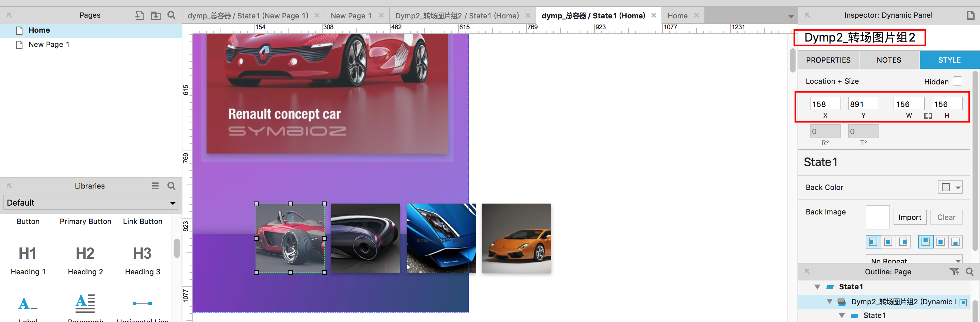Pop out the Libraries panel
The height and width of the screenshot is (322, 980).
click(10, 186)
